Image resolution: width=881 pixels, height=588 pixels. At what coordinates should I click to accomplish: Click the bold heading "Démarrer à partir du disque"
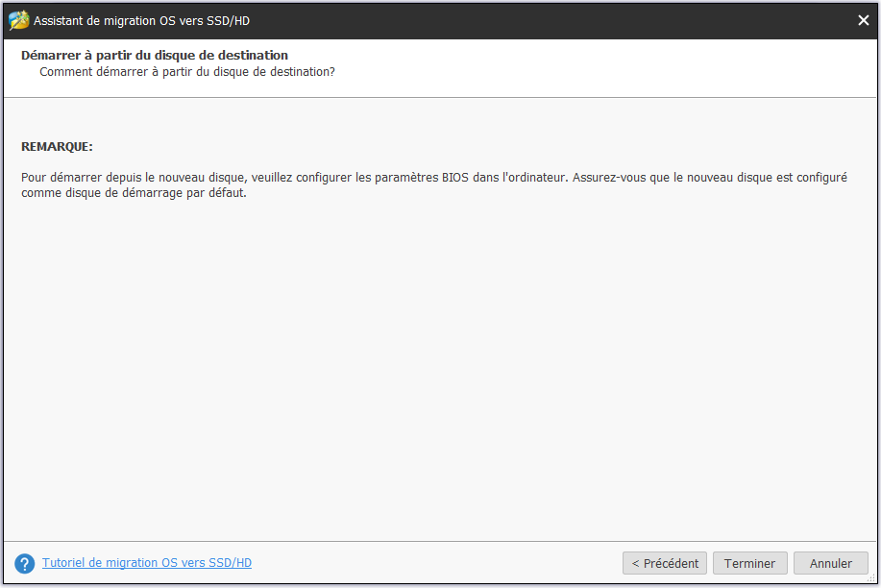point(154,56)
